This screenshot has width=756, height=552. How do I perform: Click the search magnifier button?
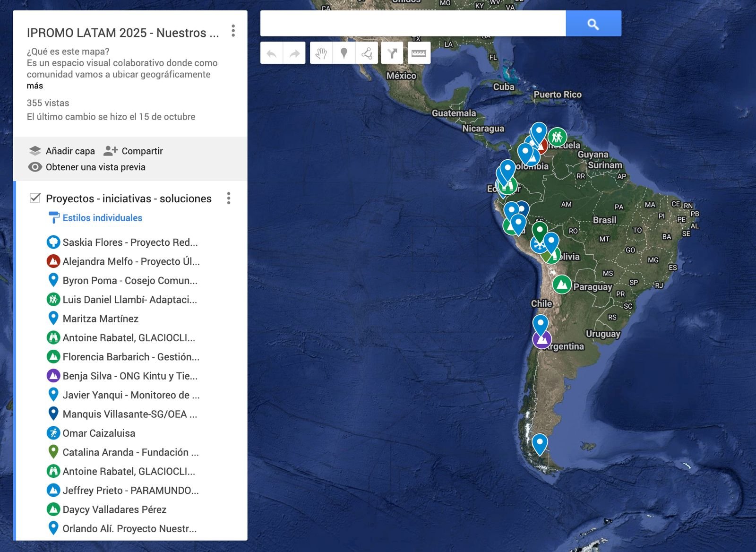pyautogui.click(x=593, y=23)
